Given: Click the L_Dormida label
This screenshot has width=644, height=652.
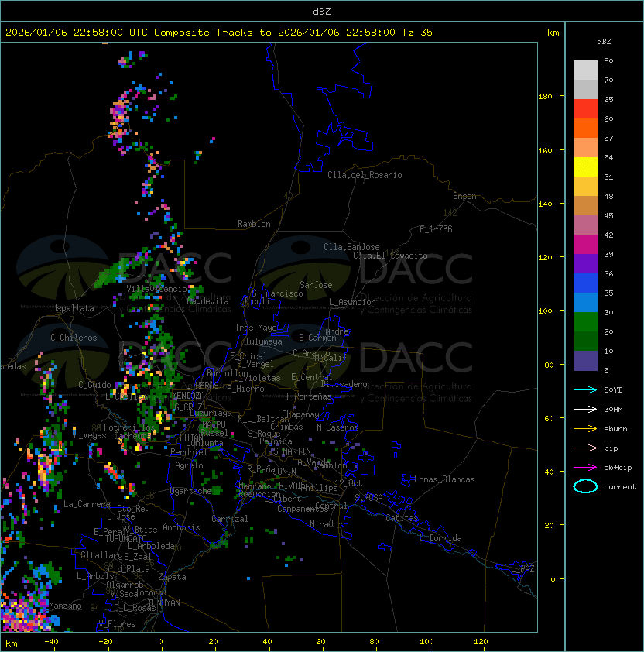Looking at the screenshot, I should point(440,538).
